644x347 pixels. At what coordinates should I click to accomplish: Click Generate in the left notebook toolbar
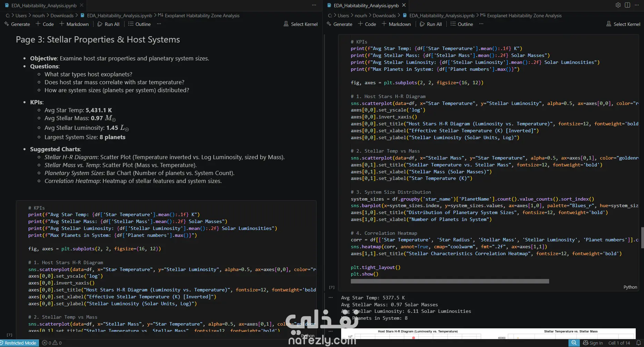[x=17, y=24]
